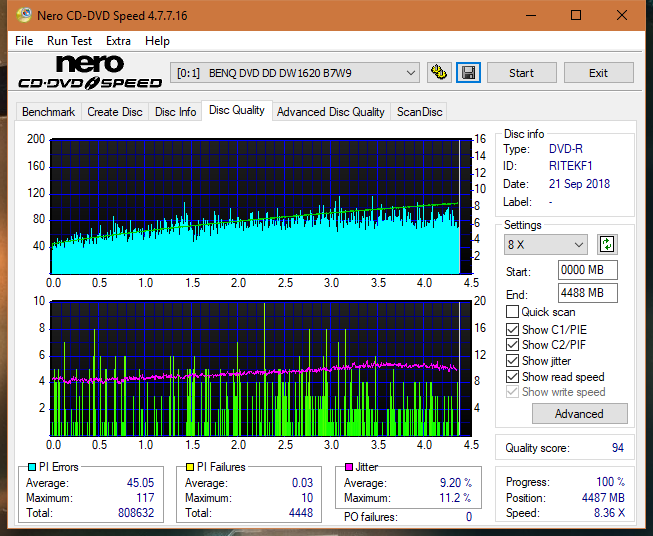Switch to the Disc Info tab
Image resolution: width=653 pixels, height=536 pixels.
point(175,112)
